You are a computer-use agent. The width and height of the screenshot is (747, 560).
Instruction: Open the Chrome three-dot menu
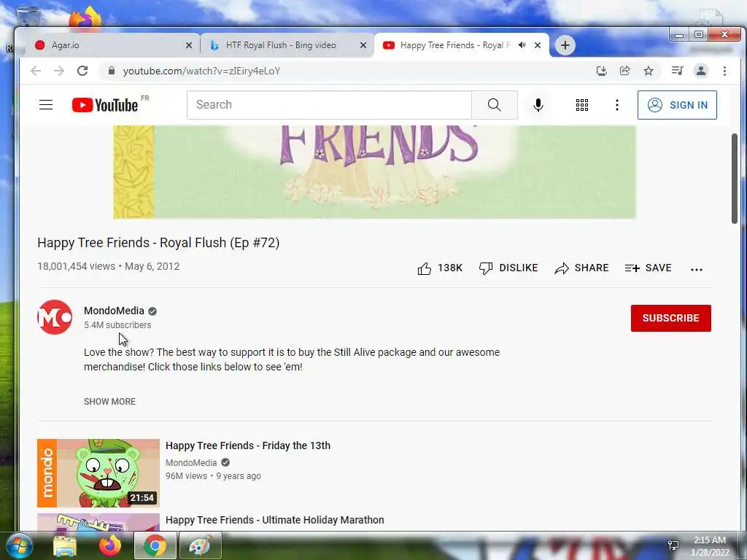(x=724, y=71)
